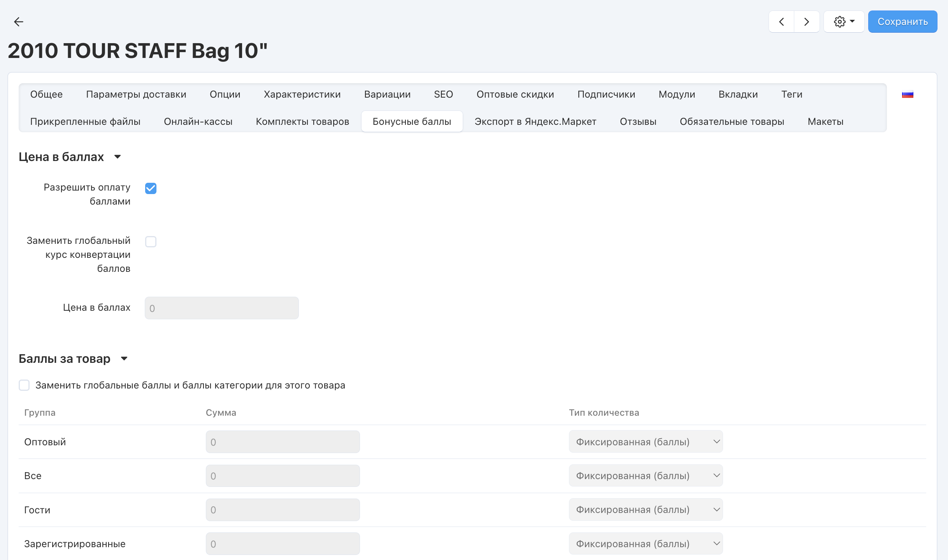948x560 pixels.
Task: Open the gear settings menu
Action: (x=844, y=22)
